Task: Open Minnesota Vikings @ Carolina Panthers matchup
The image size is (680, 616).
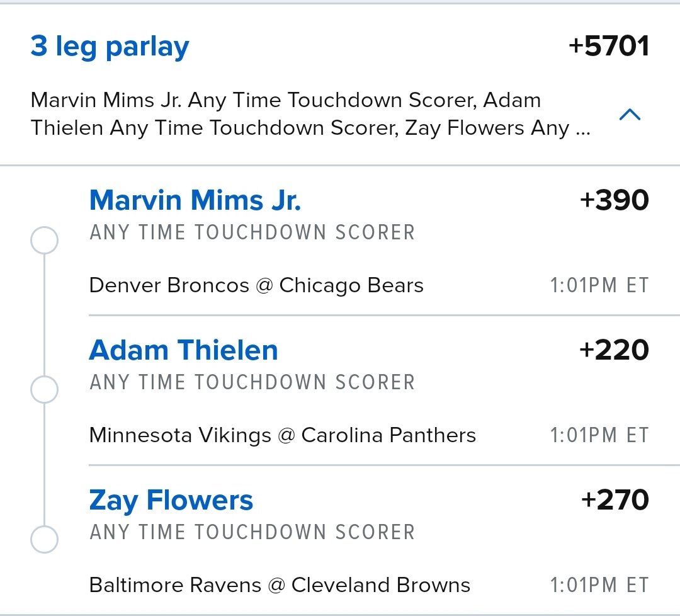Action: click(282, 435)
